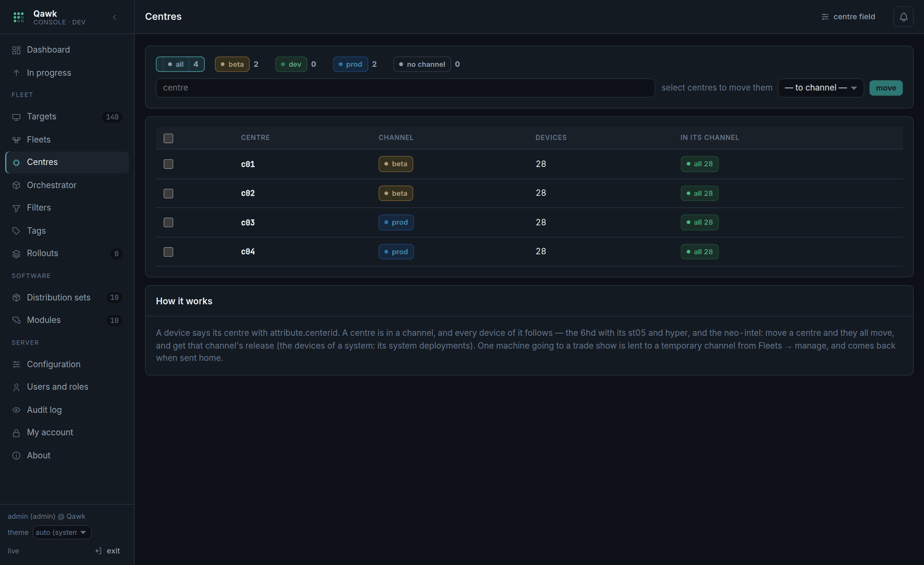The width and height of the screenshot is (924, 565).
Task: Check the box for centre c04
Action: (x=168, y=252)
